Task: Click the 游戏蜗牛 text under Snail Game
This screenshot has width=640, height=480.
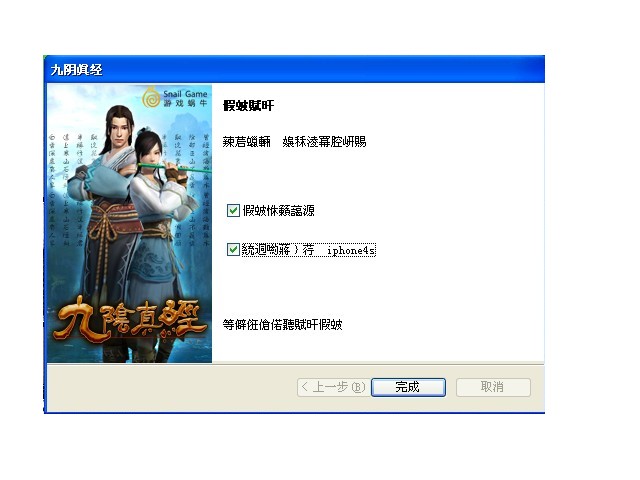Action: coord(185,103)
